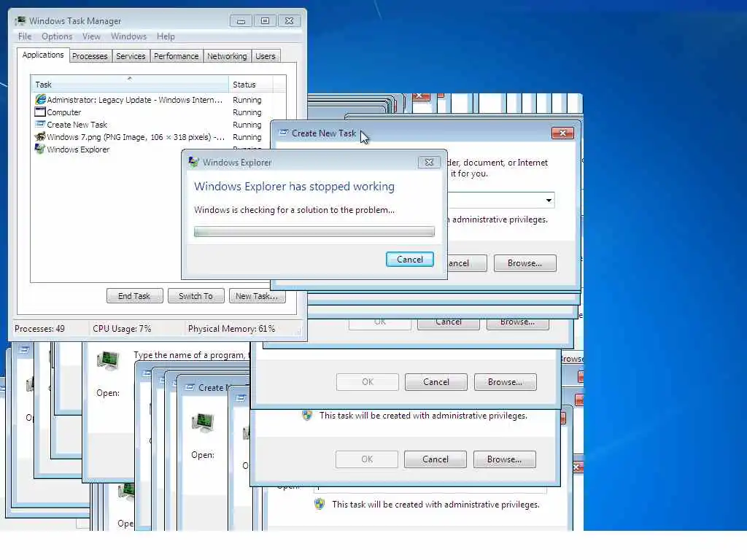Click the Processes: 49 status bar entry

[39, 329]
